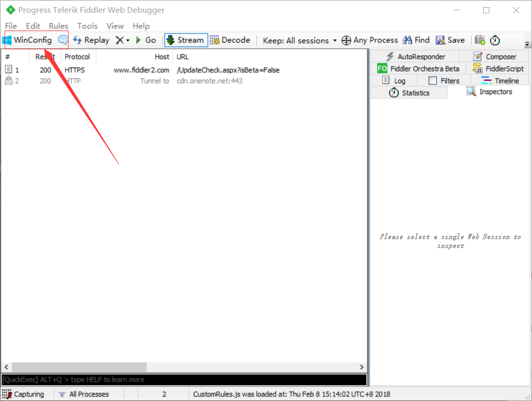Open the Tools menu
Image resolution: width=532 pixels, height=401 pixels.
click(87, 26)
